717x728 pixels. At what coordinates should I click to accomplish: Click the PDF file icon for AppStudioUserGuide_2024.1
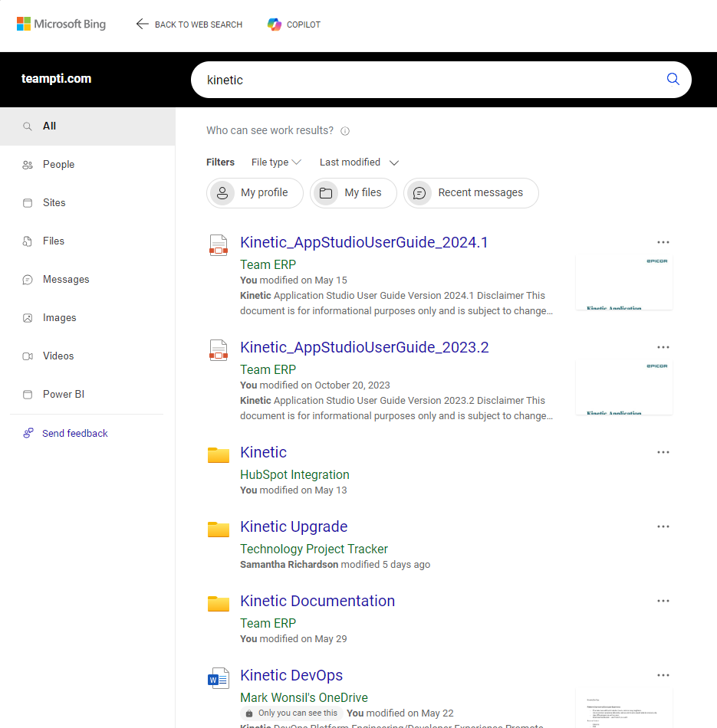(219, 245)
